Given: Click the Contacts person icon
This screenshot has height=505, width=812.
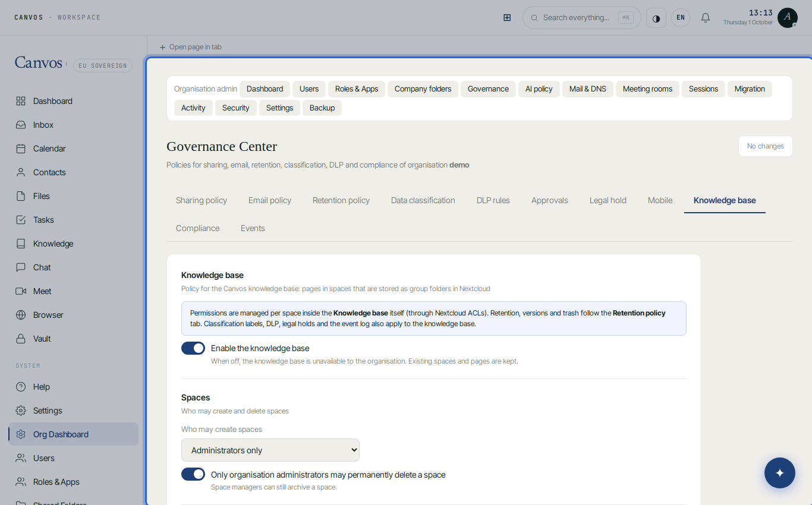Looking at the screenshot, I should 21,172.
